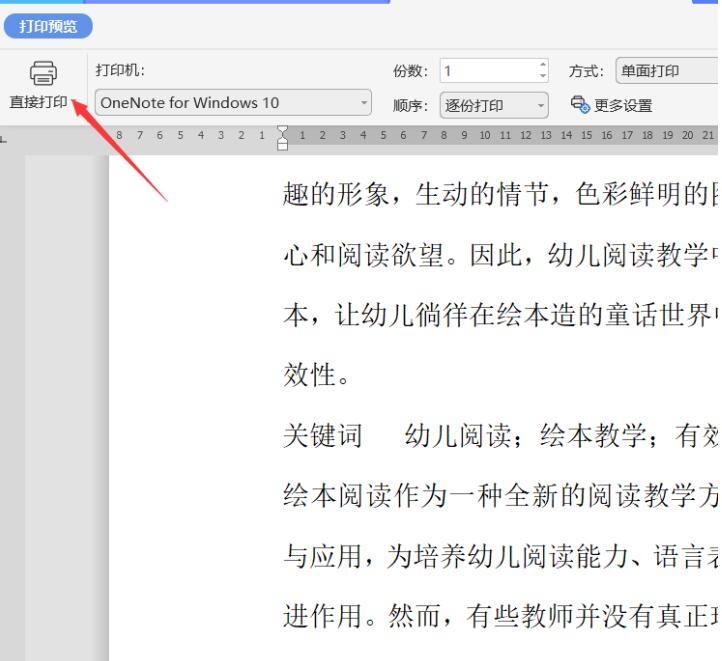The width and height of the screenshot is (722, 661).
Task: Click the 方式: label
Action: (x=586, y=71)
